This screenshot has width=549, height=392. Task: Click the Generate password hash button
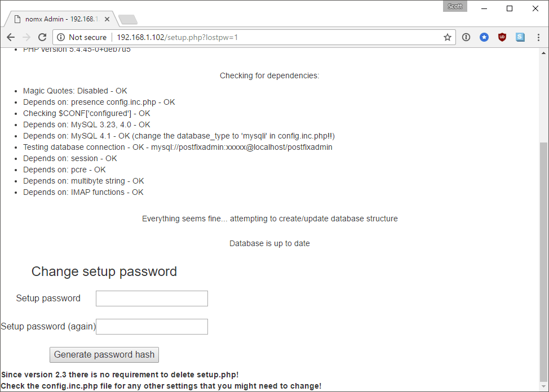point(104,355)
